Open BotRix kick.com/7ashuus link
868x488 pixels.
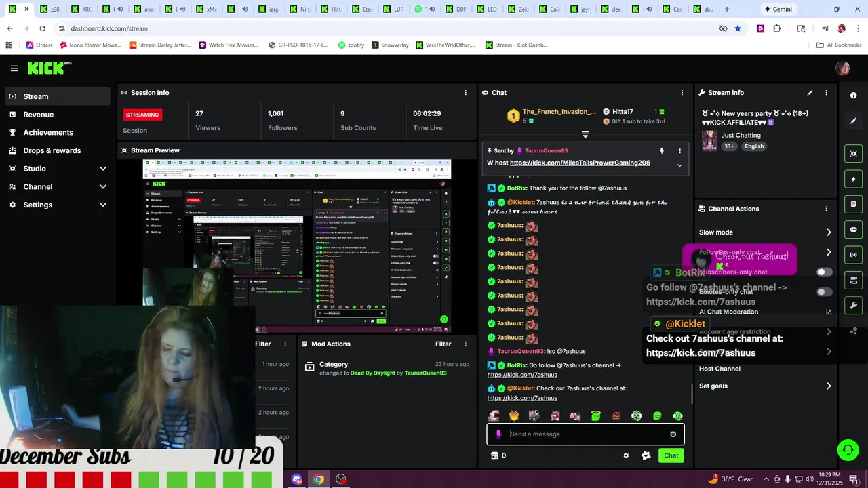522,375
